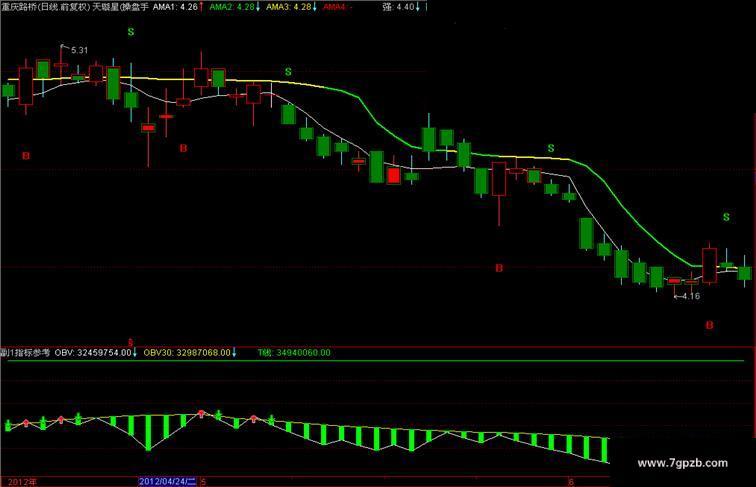Click the green 'AMA2: 4.28' readout
The height and width of the screenshot is (487, 756).
point(231,7)
